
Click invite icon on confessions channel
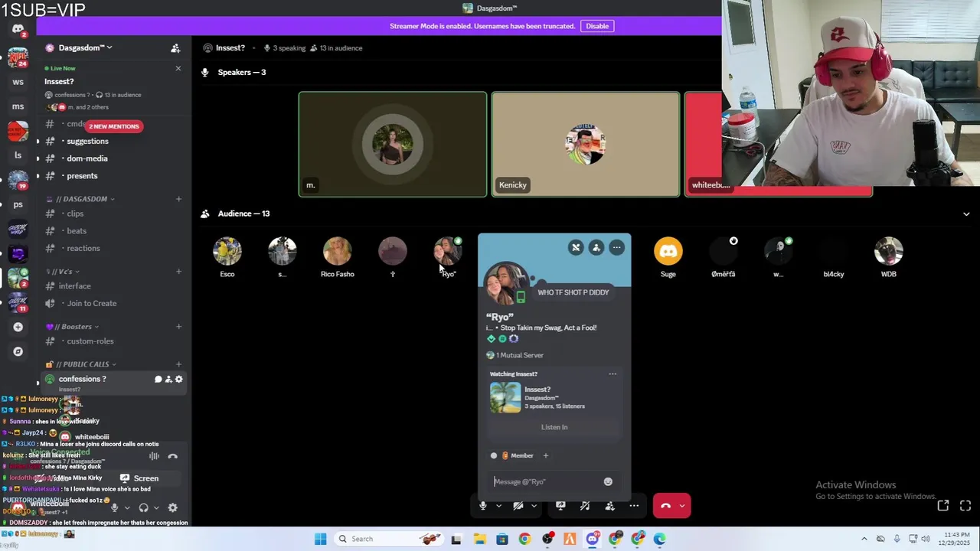coord(168,379)
